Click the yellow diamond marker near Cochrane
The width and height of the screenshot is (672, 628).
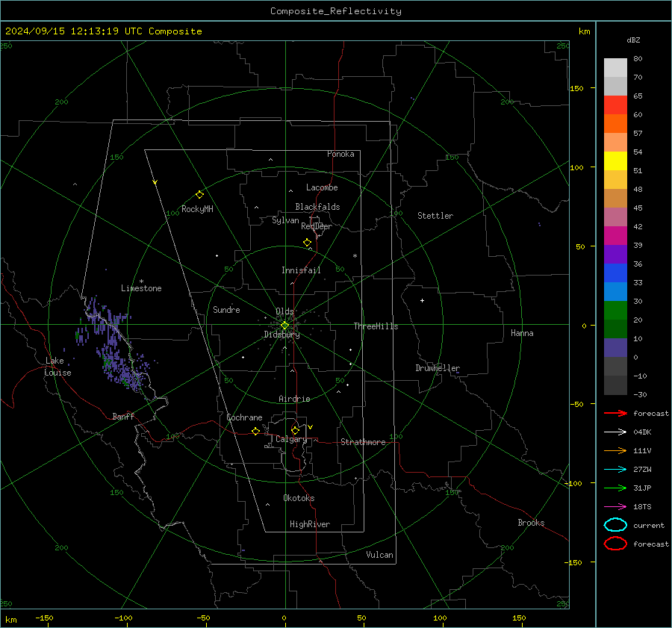tap(256, 432)
